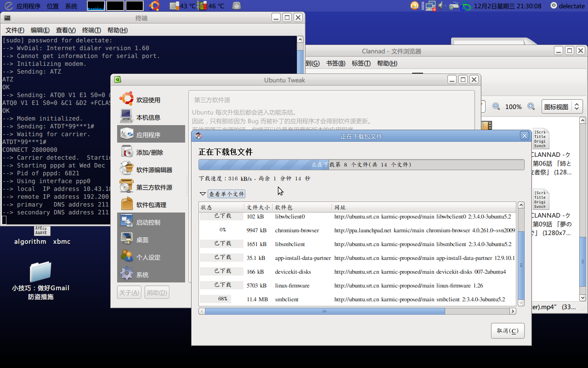
Task: Zoom out in Clannad file browser
Action: (x=496, y=106)
